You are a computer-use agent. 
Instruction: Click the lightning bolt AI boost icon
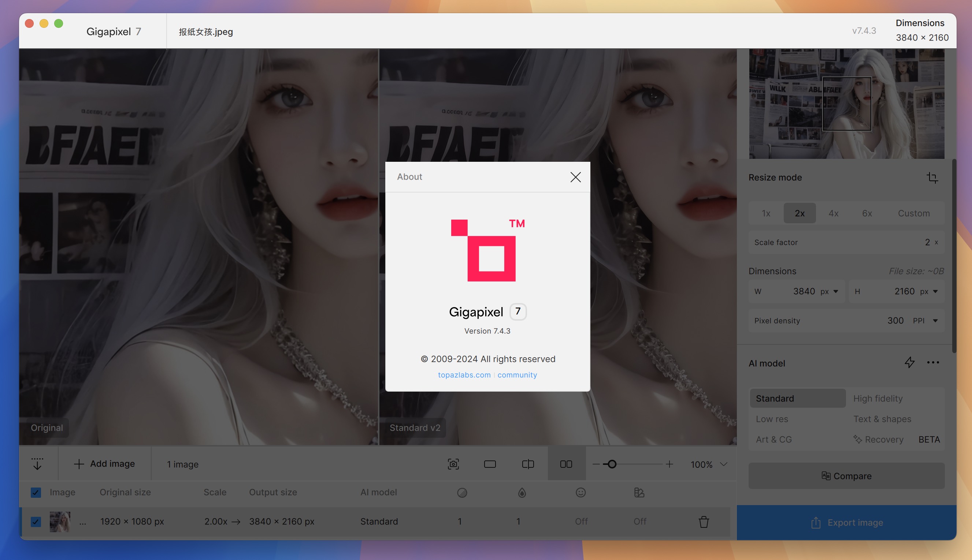pyautogui.click(x=909, y=364)
